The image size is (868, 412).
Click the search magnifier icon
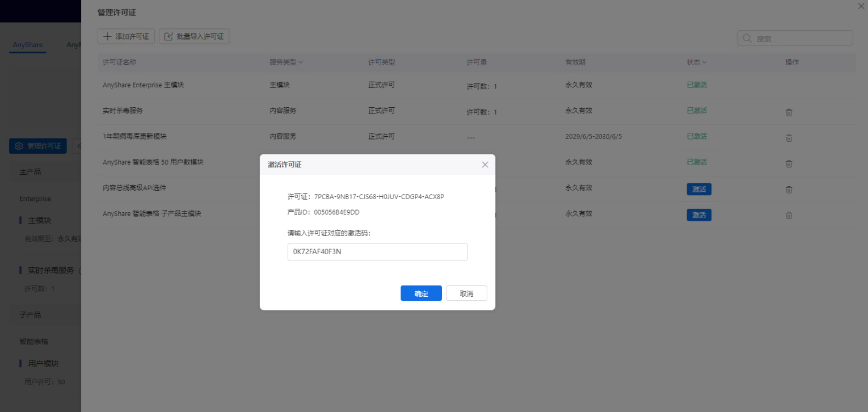[747, 39]
